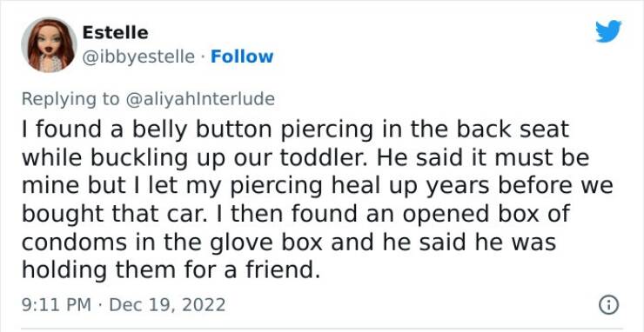Viewport: 644px width, 332px height.
Task: Click the "Replying to" label
Action: click(x=70, y=99)
